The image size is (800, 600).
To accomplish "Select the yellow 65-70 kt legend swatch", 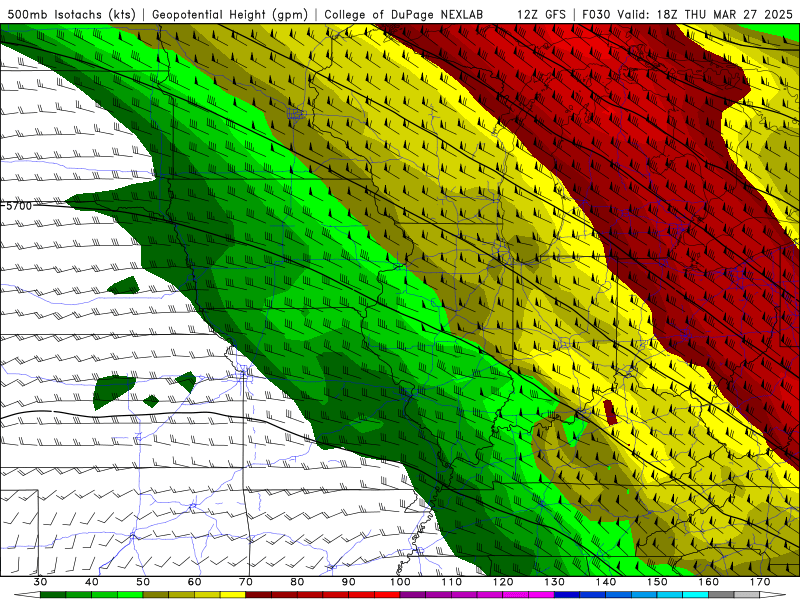I will (233, 595).
